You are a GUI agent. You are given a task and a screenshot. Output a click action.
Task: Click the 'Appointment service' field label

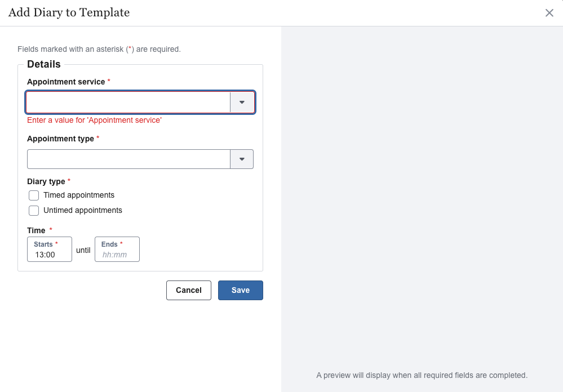click(x=66, y=82)
